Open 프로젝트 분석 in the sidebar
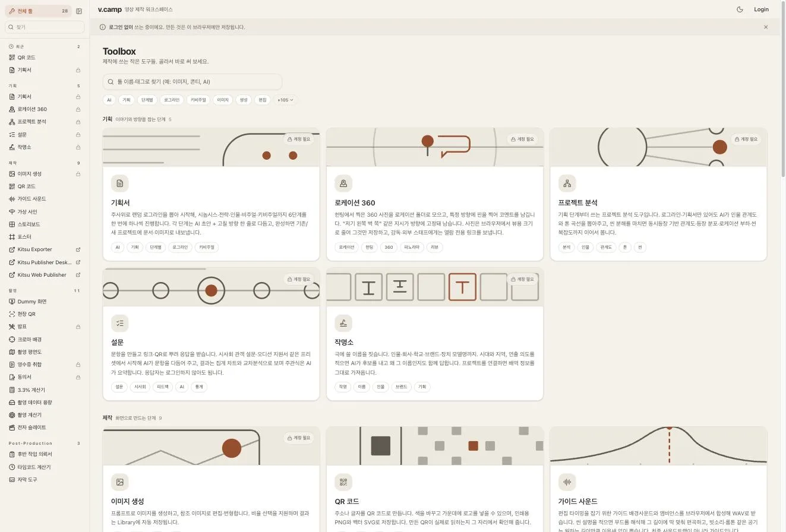The height and width of the screenshot is (532, 786). [45, 122]
